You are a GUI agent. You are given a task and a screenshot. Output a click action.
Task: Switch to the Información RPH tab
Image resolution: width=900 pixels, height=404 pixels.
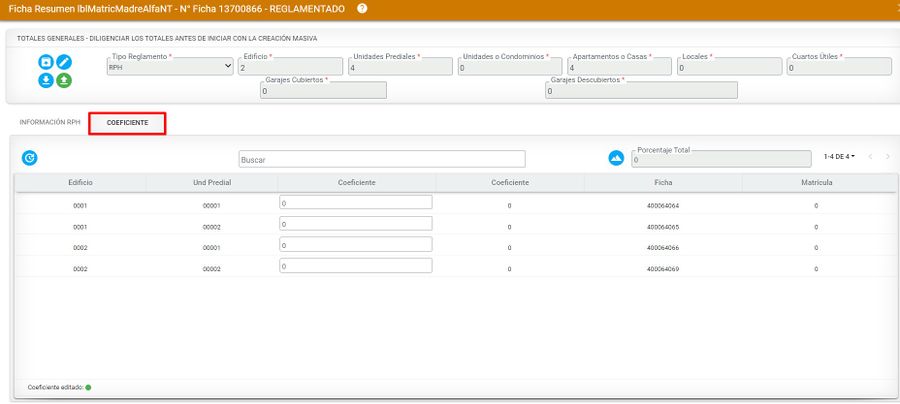50,122
